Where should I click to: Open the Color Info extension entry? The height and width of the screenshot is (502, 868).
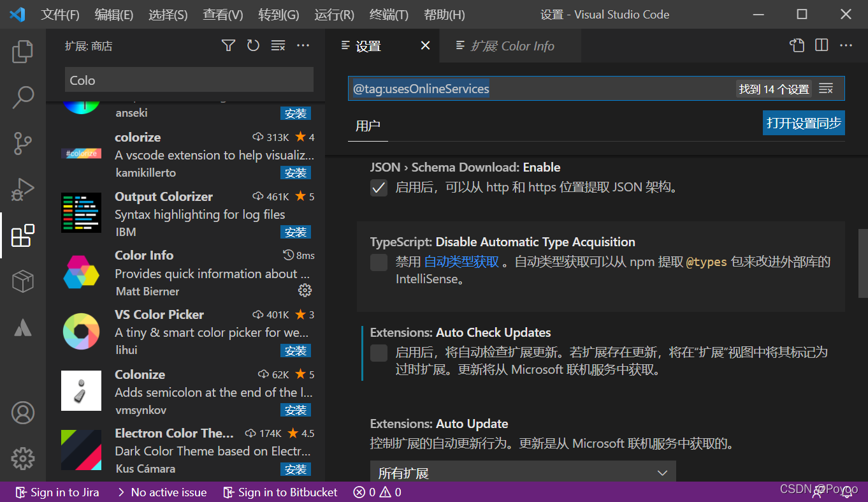coord(185,273)
